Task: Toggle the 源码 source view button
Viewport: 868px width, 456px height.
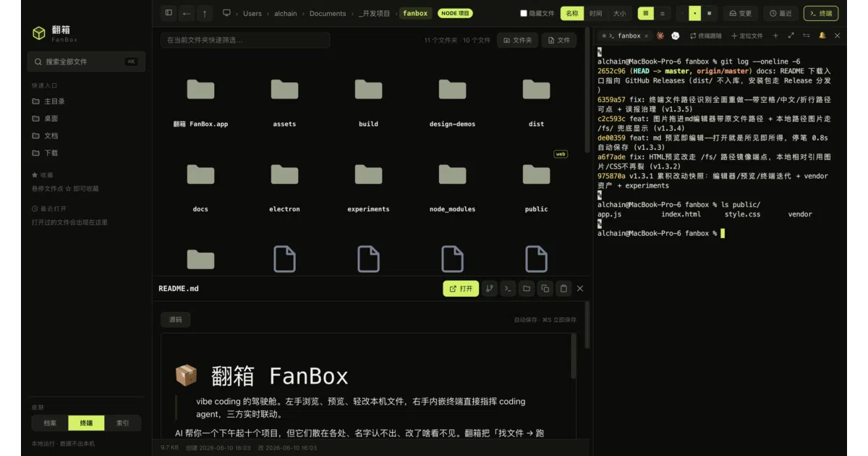Action: click(x=176, y=319)
